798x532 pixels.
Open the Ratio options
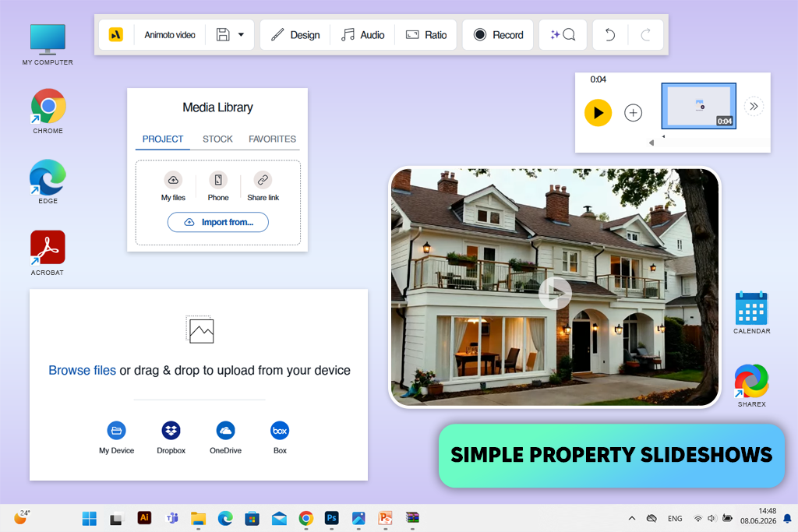coord(426,34)
